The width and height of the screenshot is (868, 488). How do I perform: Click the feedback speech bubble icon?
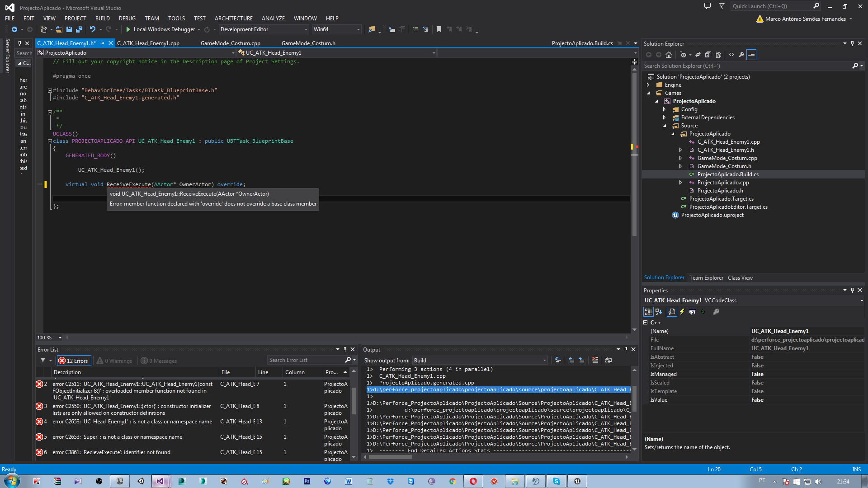(x=708, y=6)
